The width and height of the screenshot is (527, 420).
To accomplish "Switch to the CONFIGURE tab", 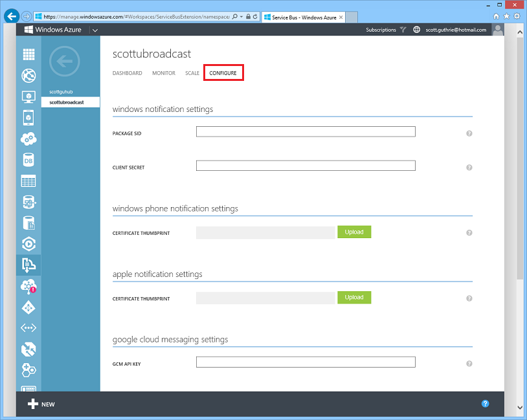I will 223,73.
